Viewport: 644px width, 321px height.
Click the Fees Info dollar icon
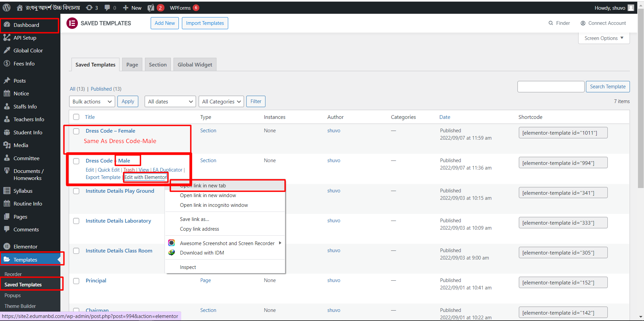coord(7,63)
